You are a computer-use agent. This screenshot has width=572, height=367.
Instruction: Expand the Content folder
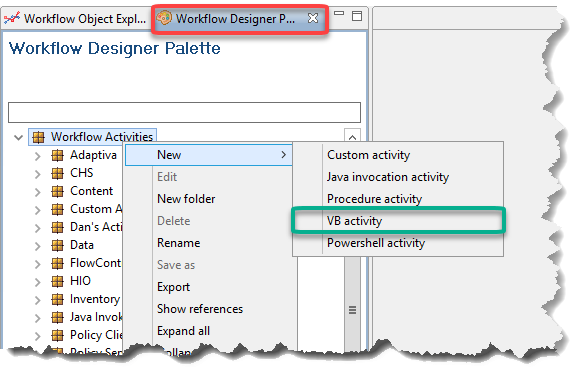click(x=37, y=192)
